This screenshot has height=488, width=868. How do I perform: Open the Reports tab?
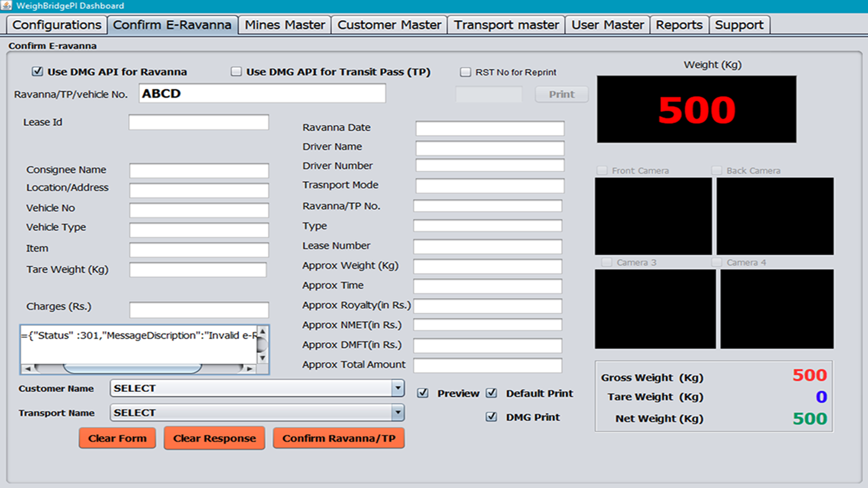tap(679, 25)
